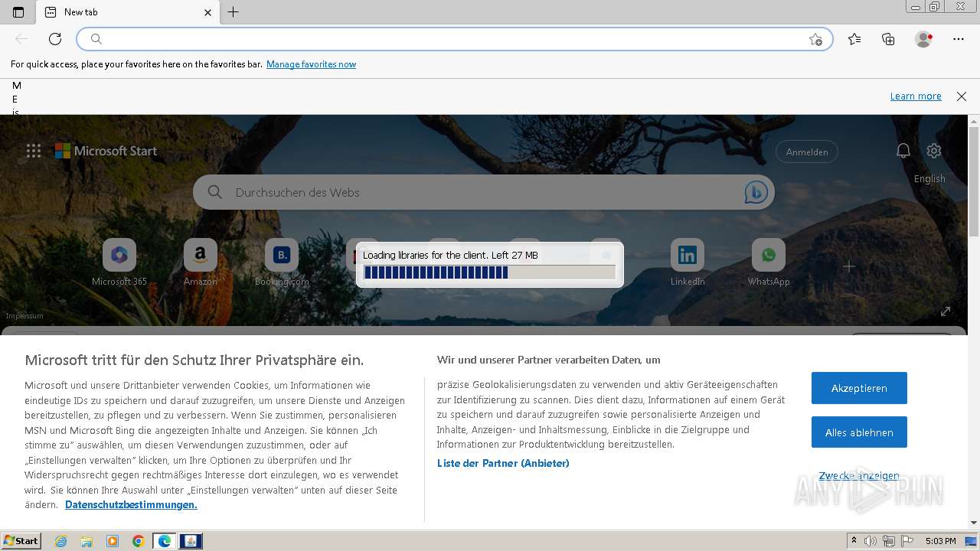Open the profile avatar menu
980x551 pixels.
pyautogui.click(x=923, y=39)
